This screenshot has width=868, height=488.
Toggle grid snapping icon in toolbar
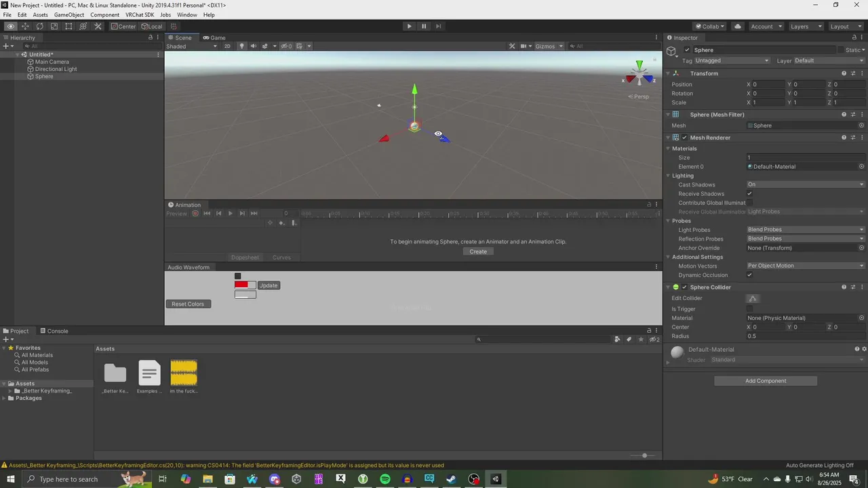174,26
